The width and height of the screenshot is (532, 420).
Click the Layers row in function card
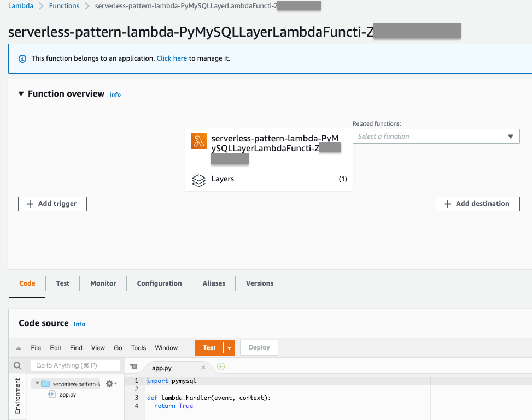tap(269, 179)
